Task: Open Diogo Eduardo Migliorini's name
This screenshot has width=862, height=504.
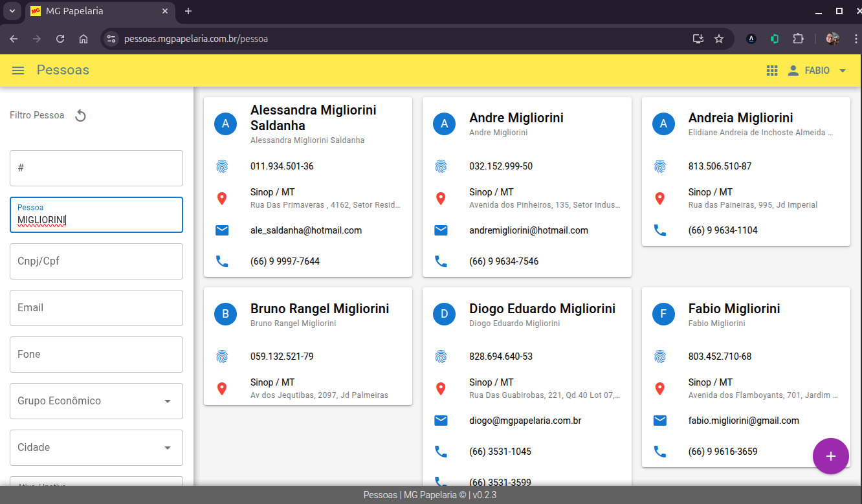Action: pyautogui.click(x=542, y=309)
